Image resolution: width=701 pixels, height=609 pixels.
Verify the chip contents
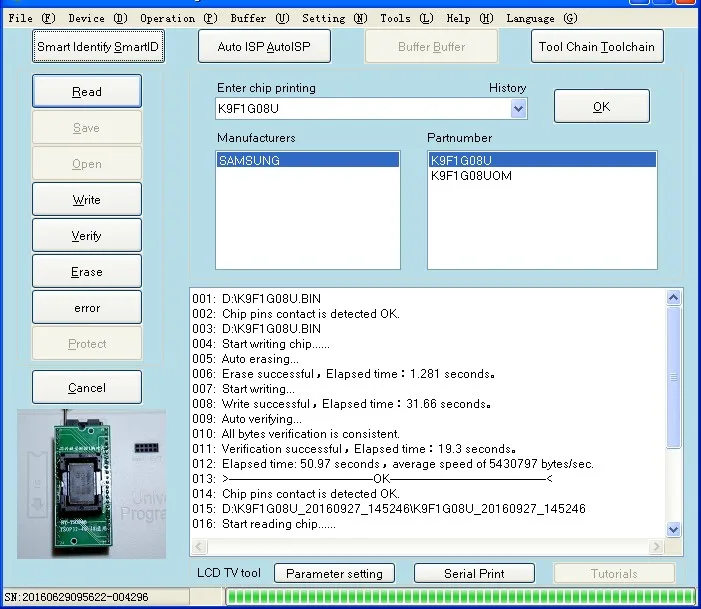87,236
